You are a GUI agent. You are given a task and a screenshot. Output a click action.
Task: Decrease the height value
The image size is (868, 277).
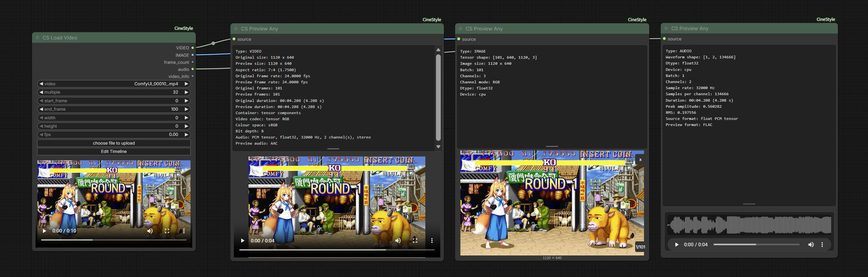tap(41, 126)
